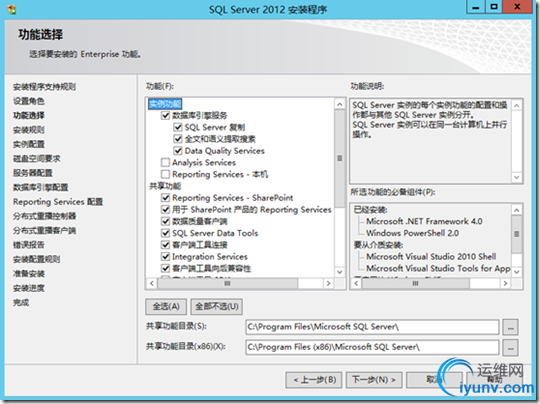
Task: Go back with 上一步(B) button
Action: (314, 380)
